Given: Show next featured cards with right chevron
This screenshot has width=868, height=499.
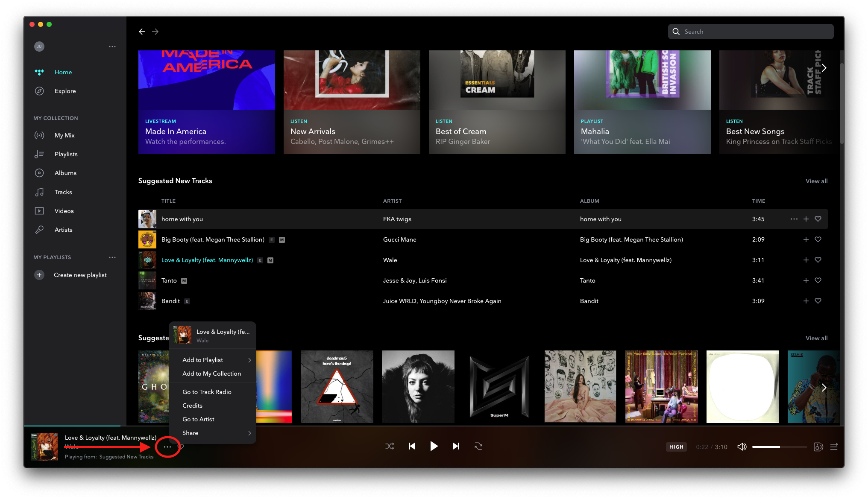Looking at the screenshot, I should [824, 68].
